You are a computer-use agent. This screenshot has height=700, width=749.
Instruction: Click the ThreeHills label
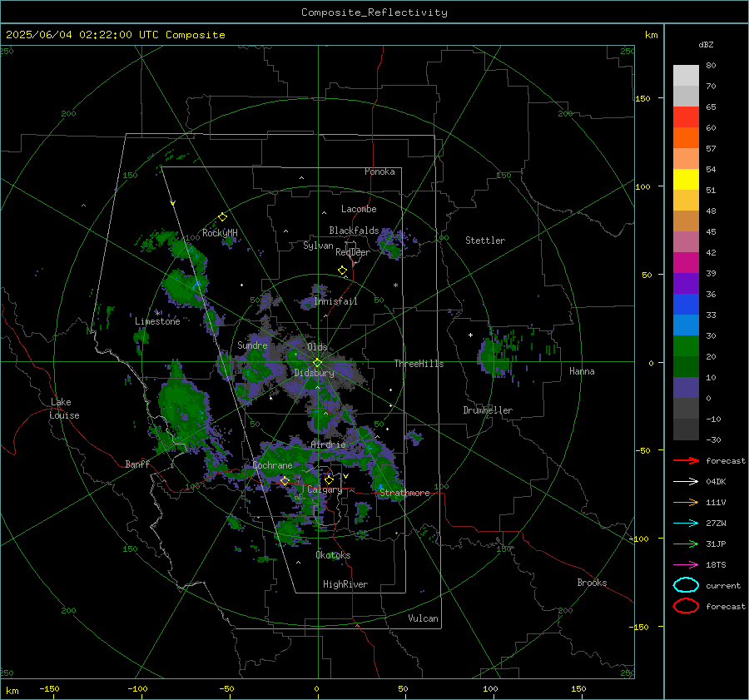tap(419, 364)
